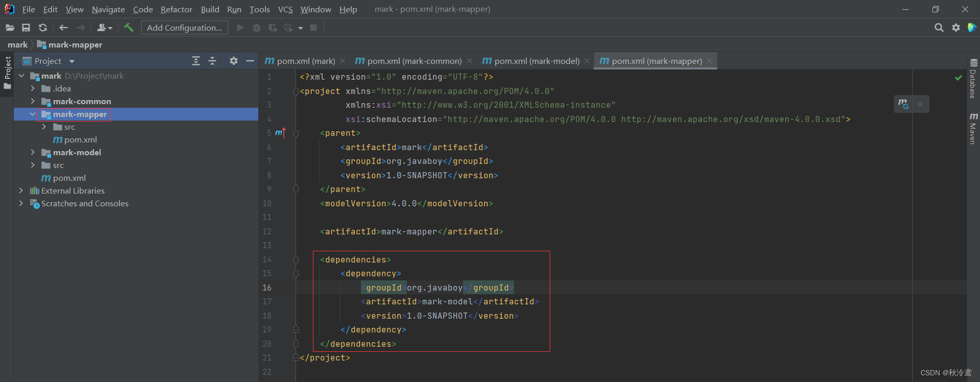
Task: Fold the dependencies block at line 14
Action: click(296, 260)
